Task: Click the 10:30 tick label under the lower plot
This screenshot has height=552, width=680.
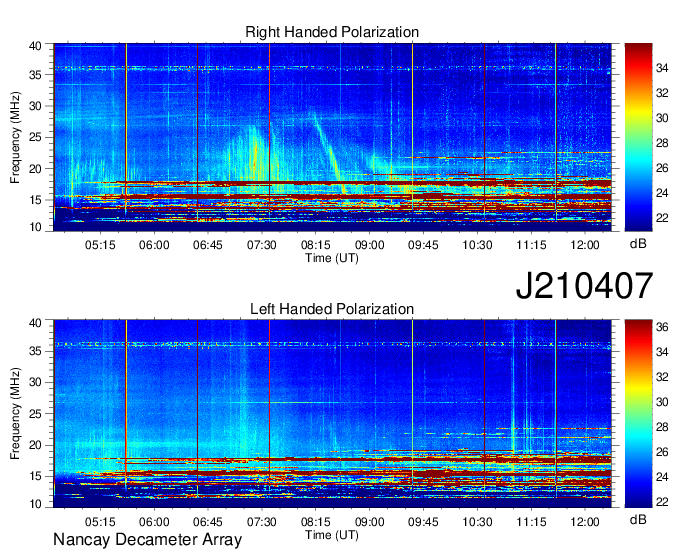Action: pyautogui.click(x=477, y=522)
